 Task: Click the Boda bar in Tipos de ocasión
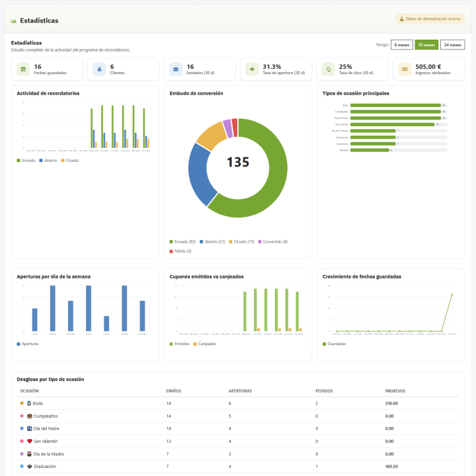coord(395,105)
